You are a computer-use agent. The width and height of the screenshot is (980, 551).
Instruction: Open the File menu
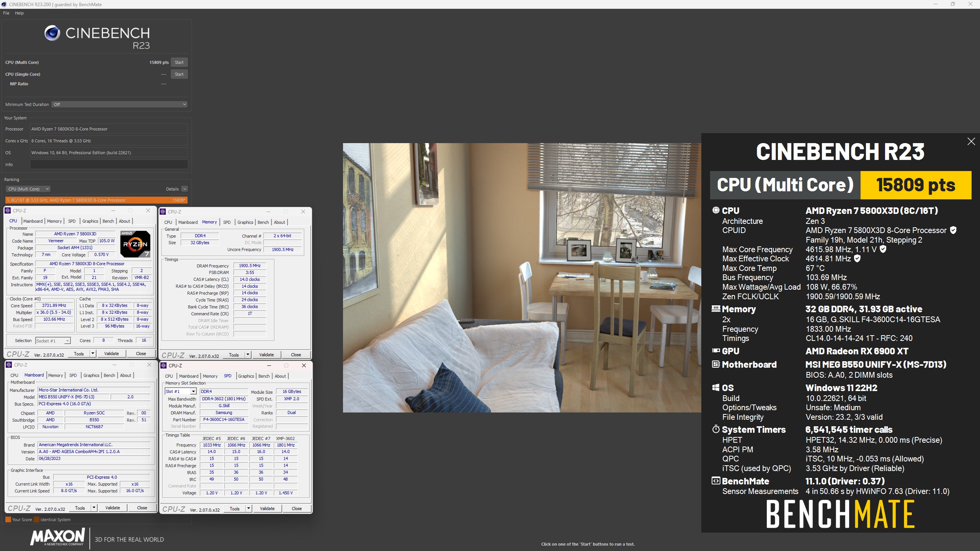6,13
